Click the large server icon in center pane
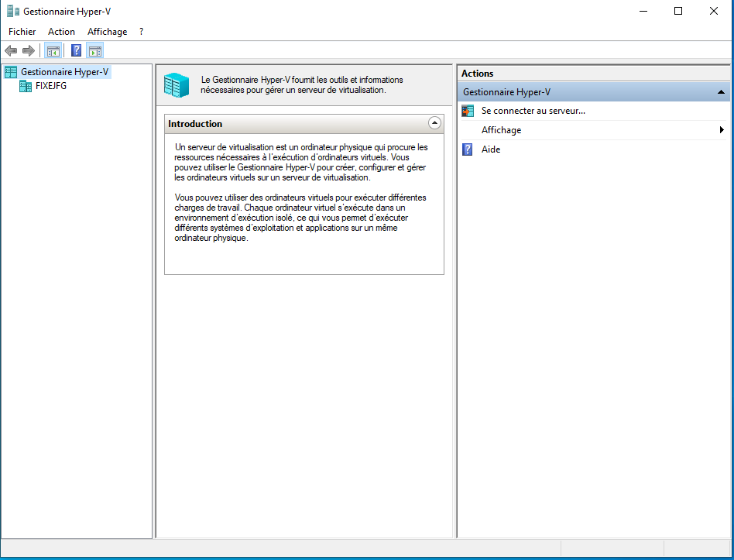This screenshot has width=734, height=560. pos(177,85)
